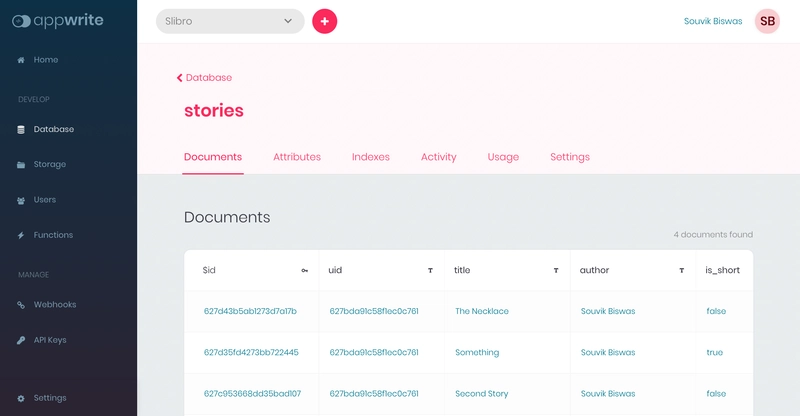Switch to the Indexes tab
The width and height of the screenshot is (800, 416).
(x=371, y=157)
